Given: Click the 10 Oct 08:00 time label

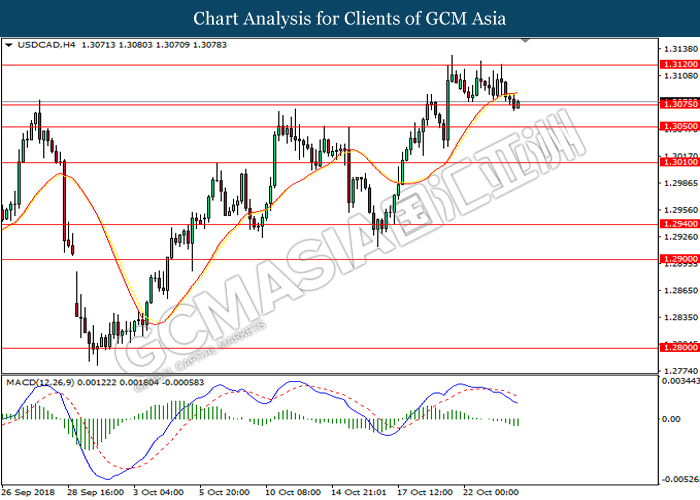Looking at the screenshot, I should 292,492.
